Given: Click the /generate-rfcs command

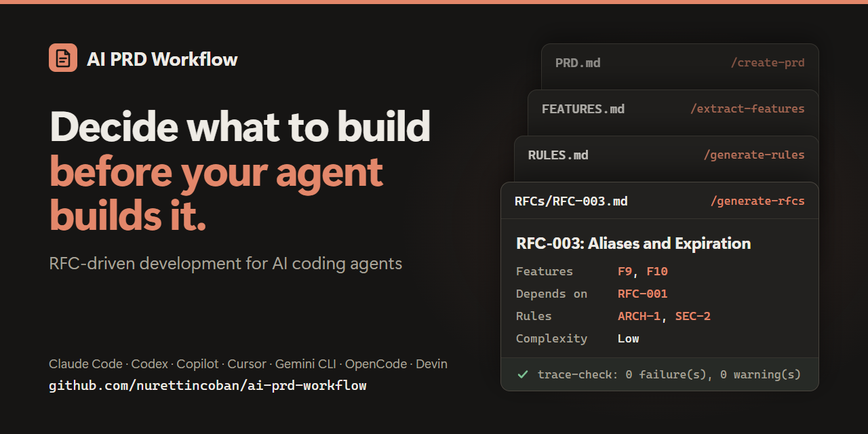Looking at the screenshot, I should click(x=757, y=201).
